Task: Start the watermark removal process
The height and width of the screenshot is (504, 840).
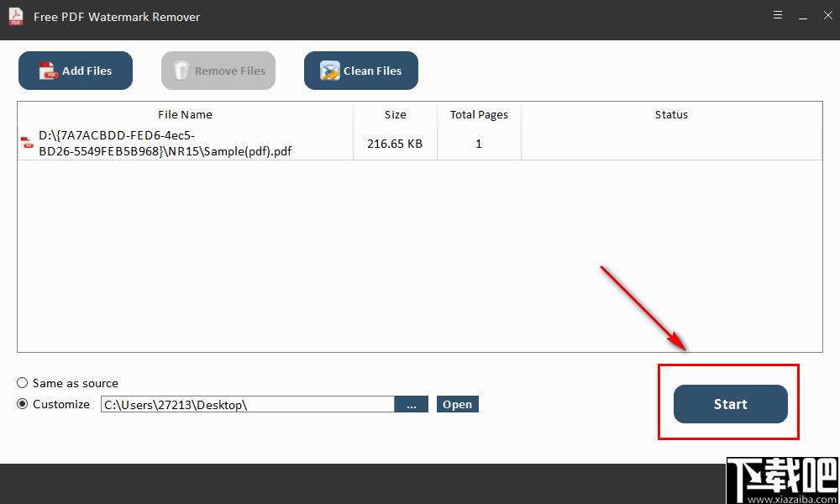Action: click(730, 404)
